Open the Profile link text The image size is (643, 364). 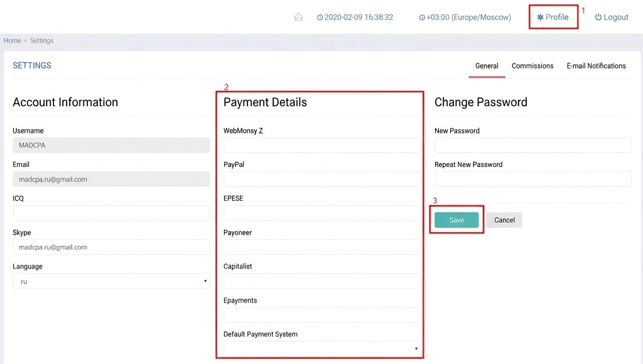click(x=557, y=17)
